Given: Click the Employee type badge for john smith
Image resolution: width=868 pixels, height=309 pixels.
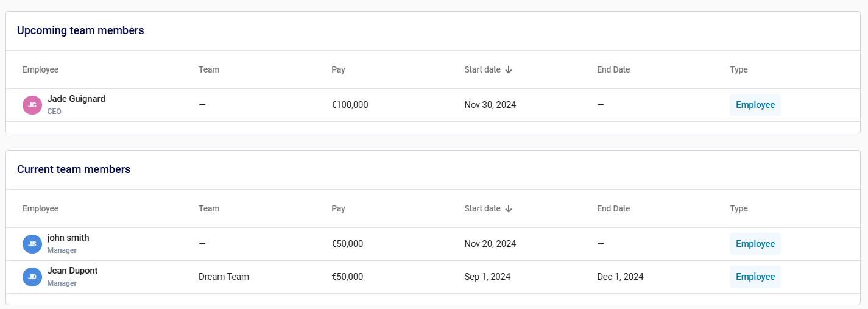Looking at the screenshot, I should pos(755,244).
